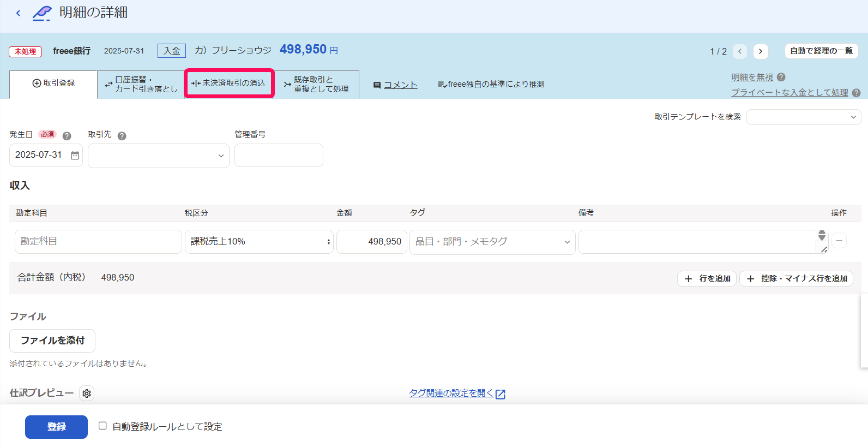
Task: Click the freee銀行 account name
Action: click(x=71, y=51)
